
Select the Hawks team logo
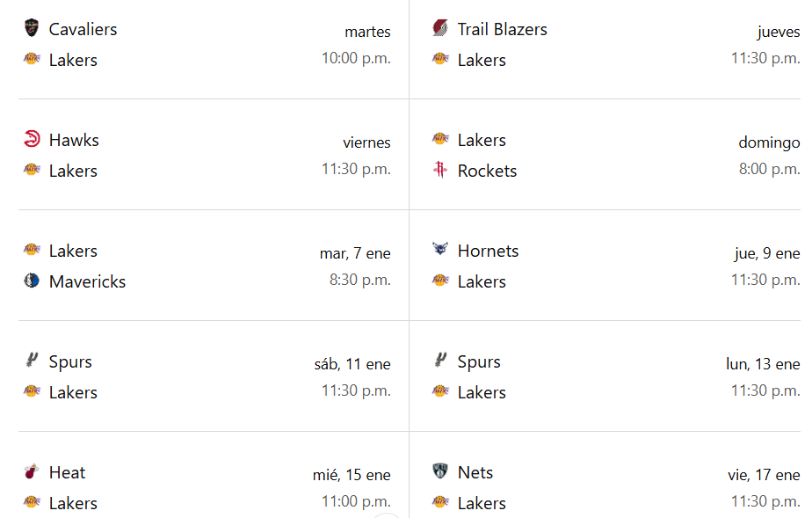[32, 139]
